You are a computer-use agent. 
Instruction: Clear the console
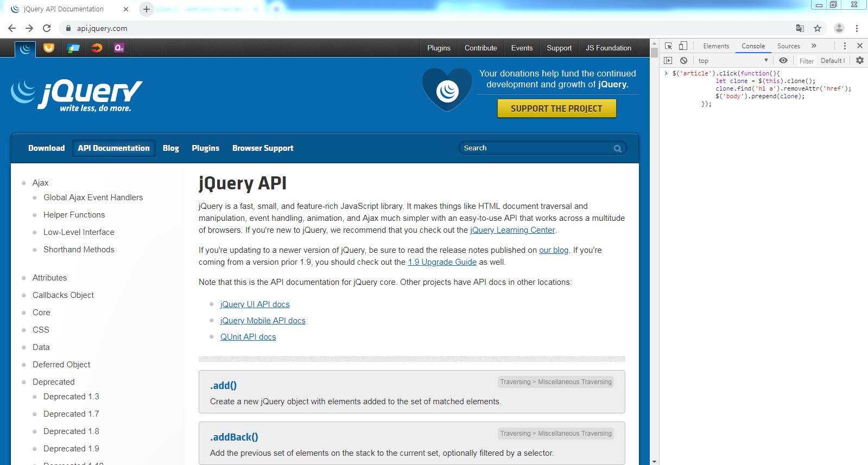pyautogui.click(x=684, y=61)
